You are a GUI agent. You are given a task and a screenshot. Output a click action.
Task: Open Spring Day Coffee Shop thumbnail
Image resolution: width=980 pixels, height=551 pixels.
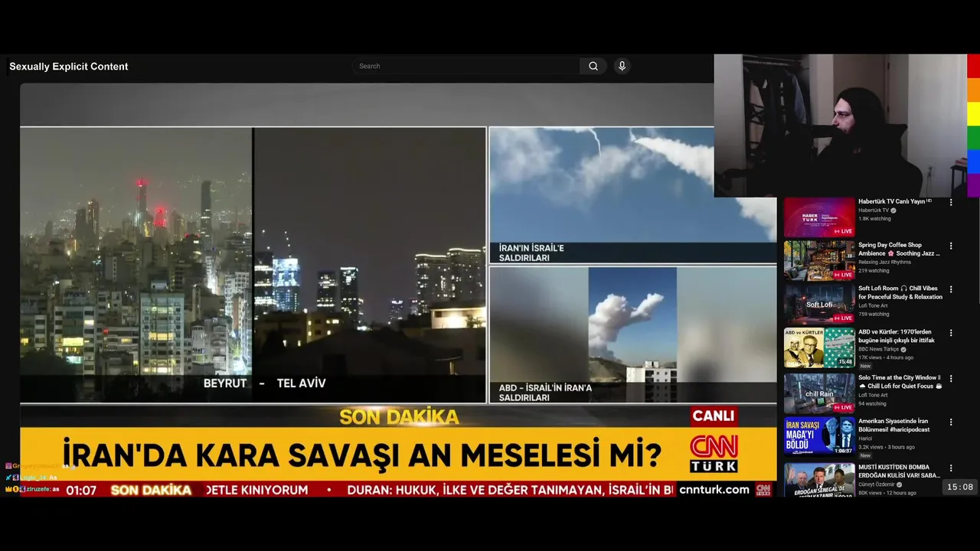pos(818,261)
